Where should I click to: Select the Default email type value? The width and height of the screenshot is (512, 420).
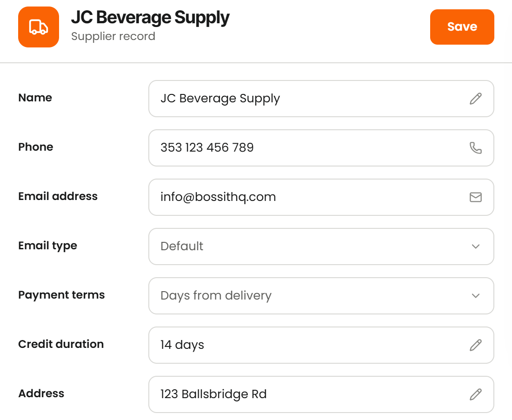tap(182, 246)
